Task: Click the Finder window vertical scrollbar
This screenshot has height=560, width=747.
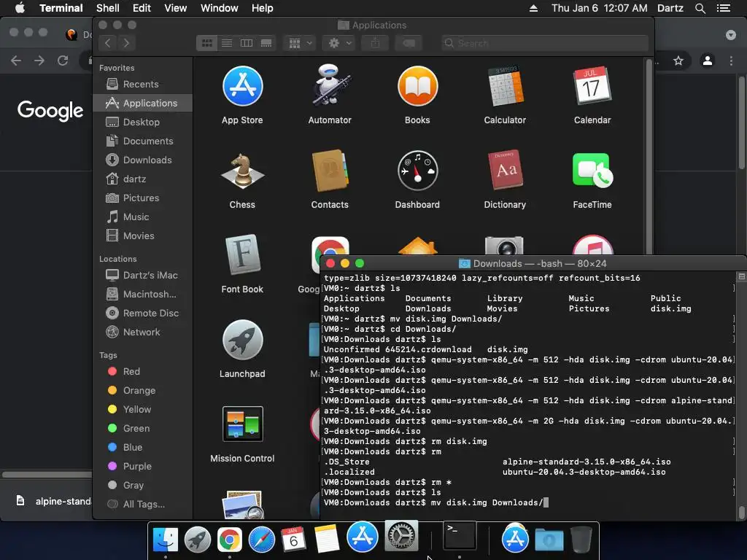Action: coord(649,157)
